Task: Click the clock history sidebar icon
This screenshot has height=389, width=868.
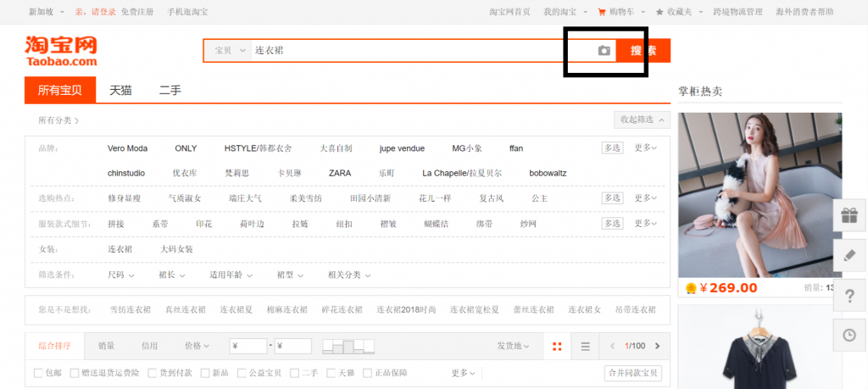Action: click(x=849, y=335)
